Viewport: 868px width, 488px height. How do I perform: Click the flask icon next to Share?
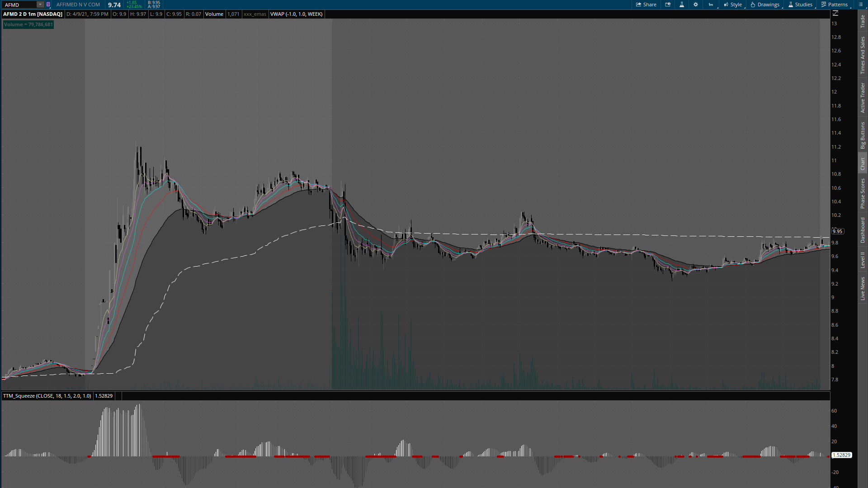(682, 5)
